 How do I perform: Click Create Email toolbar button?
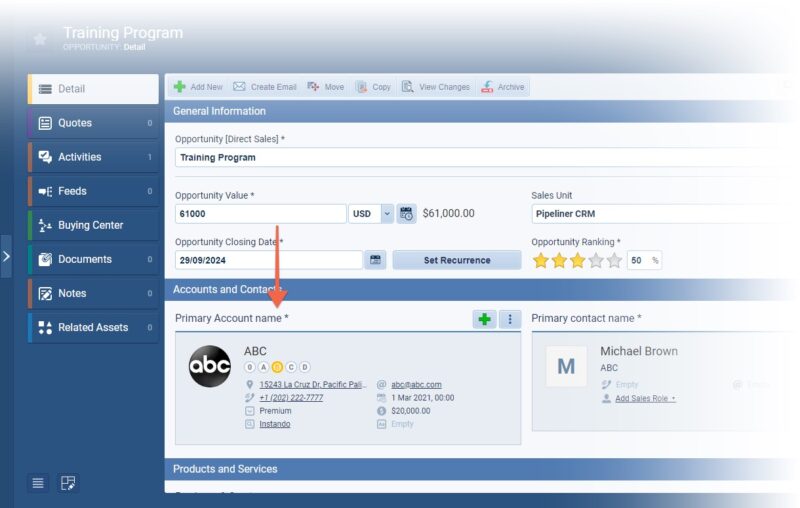(x=265, y=87)
